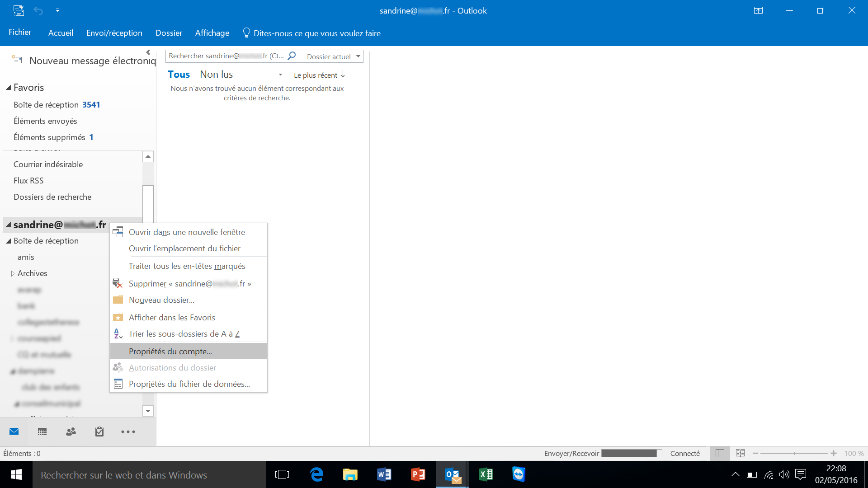868x488 pixels.
Task: Open Task View on the taskbar
Action: 282,474
